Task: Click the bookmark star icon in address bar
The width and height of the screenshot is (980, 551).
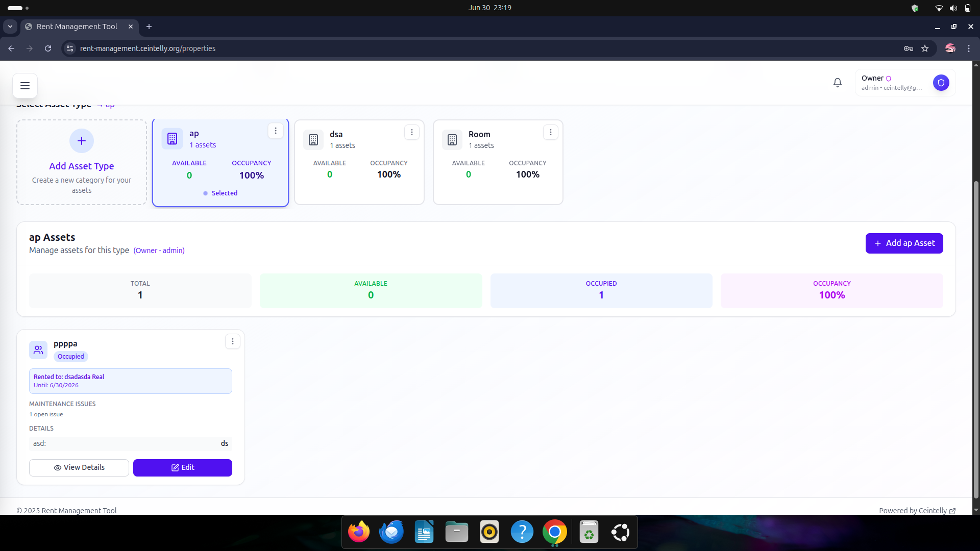Action: point(925,48)
